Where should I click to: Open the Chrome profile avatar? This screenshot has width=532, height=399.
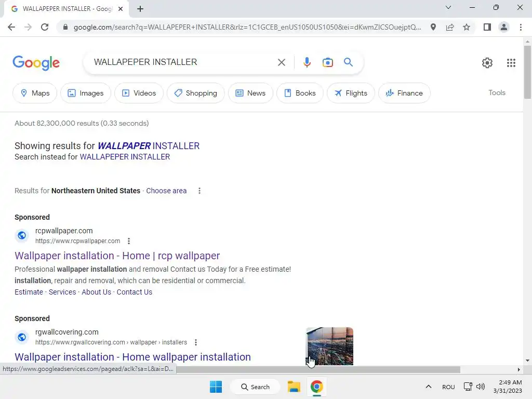pos(504,27)
